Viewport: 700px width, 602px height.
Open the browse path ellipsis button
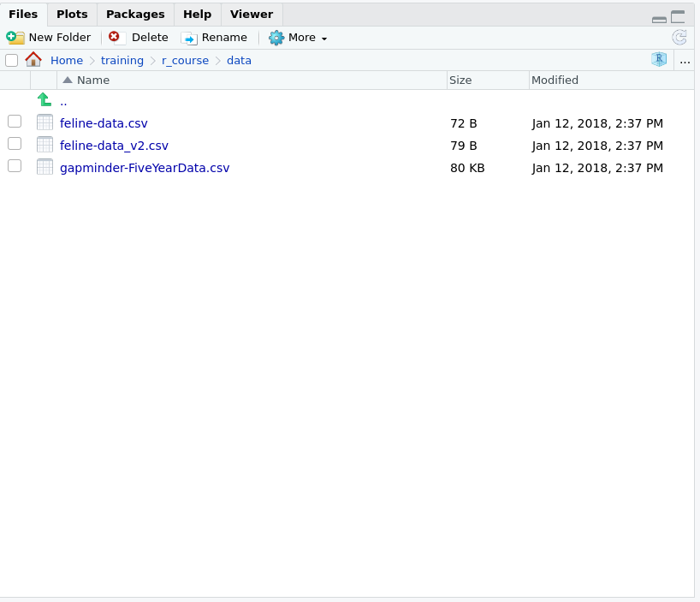click(685, 61)
